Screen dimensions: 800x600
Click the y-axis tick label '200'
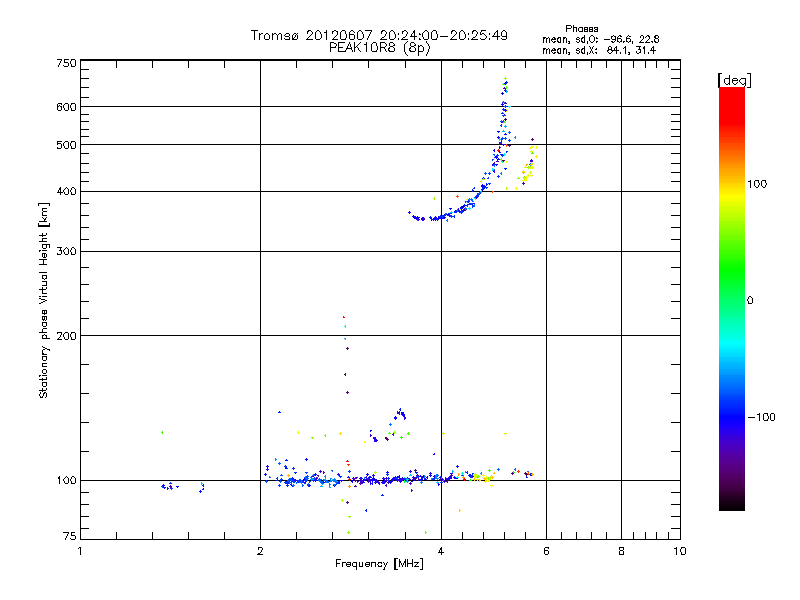[x=66, y=336]
